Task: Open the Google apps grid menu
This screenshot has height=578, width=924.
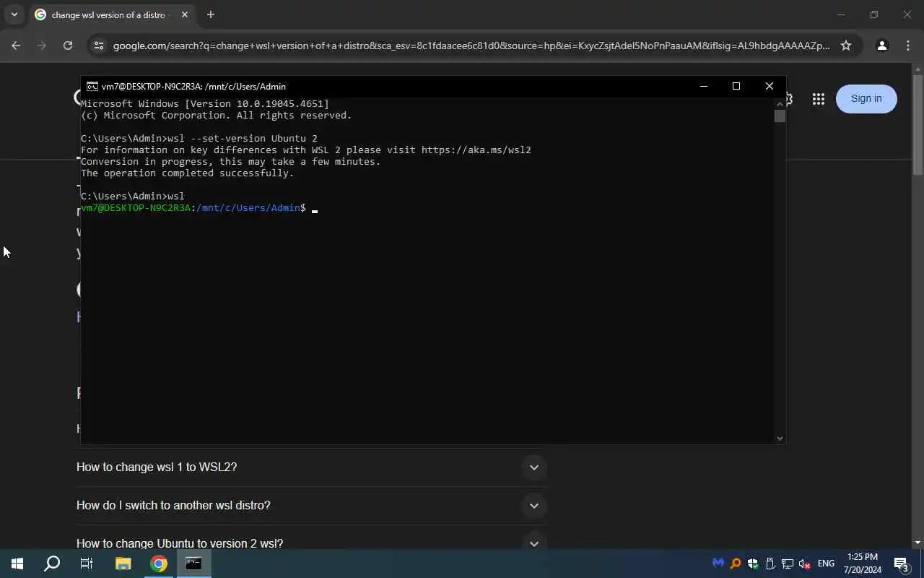Action: 818,99
